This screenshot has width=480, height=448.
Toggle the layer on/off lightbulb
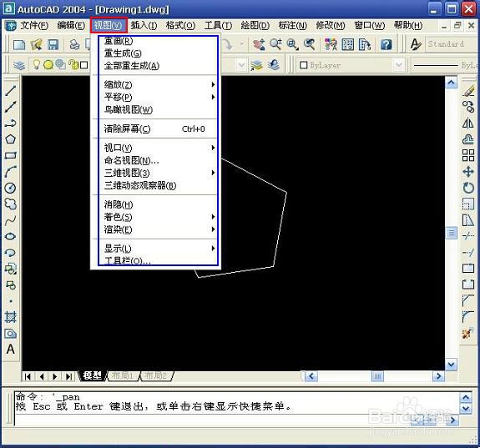(x=36, y=64)
